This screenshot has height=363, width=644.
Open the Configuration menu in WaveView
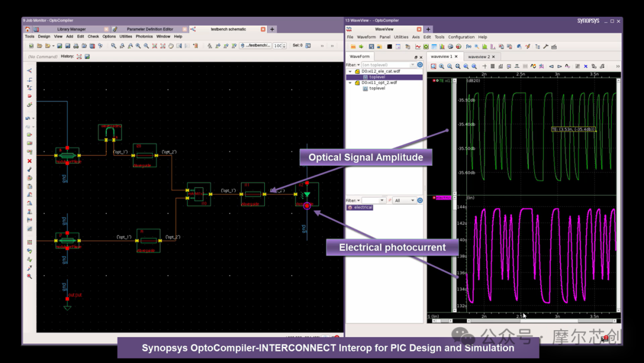(461, 37)
